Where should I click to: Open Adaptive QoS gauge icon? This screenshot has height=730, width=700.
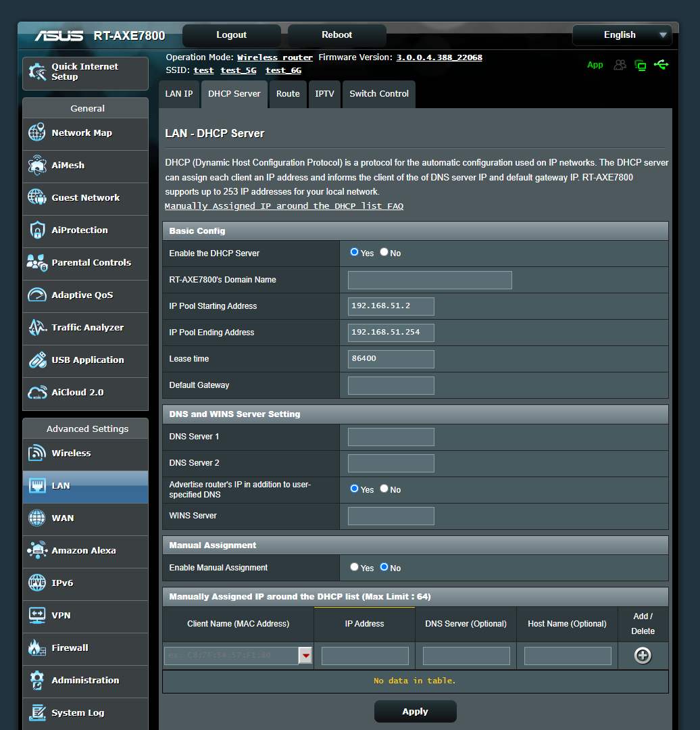[37, 295]
